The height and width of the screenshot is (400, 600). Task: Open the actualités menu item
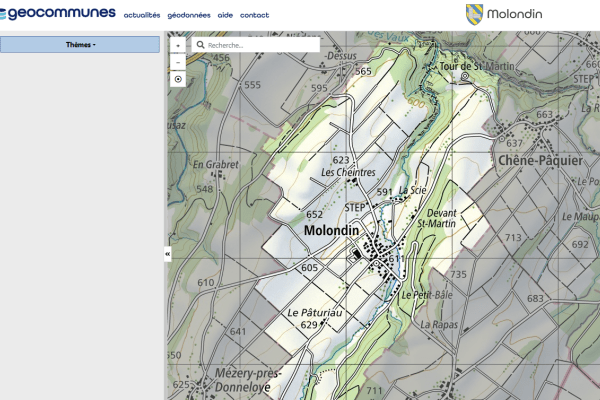click(x=142, y=15)
